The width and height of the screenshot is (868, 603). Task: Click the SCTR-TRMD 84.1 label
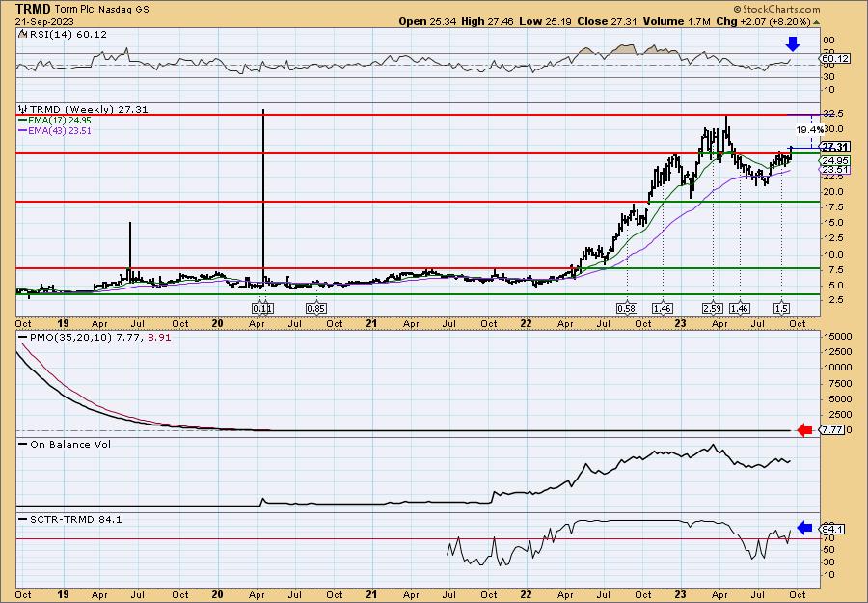75,519
